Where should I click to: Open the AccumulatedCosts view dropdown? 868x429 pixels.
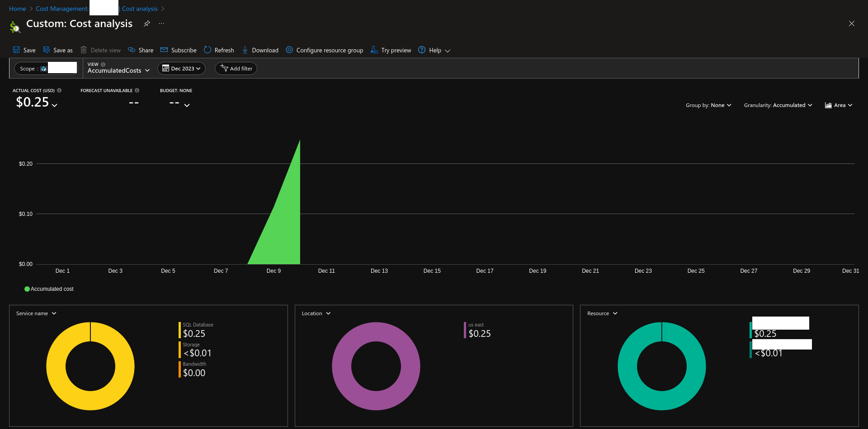(x=118, y=70)
